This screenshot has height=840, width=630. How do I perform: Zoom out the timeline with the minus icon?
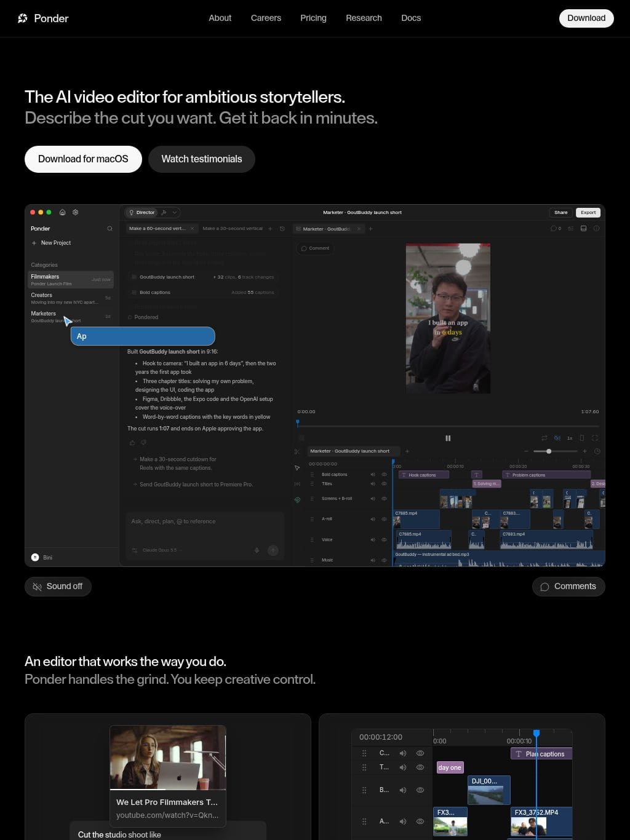(526, 451)
